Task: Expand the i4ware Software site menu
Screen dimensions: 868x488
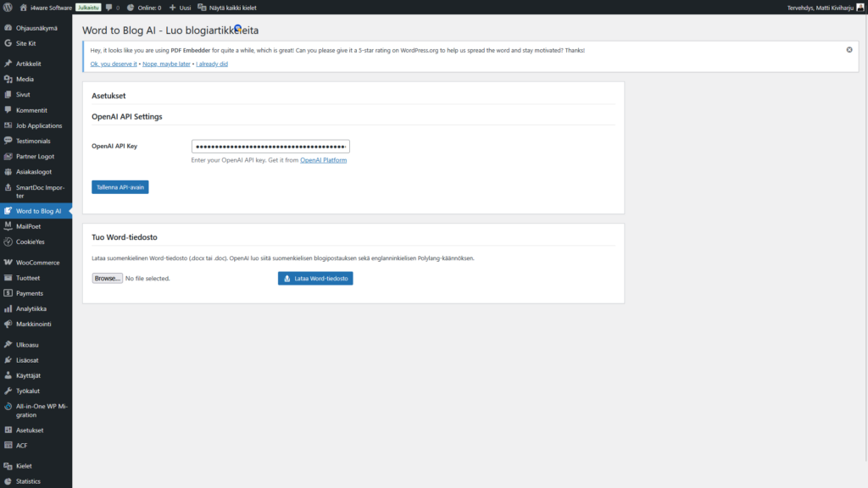Action: 47,8
